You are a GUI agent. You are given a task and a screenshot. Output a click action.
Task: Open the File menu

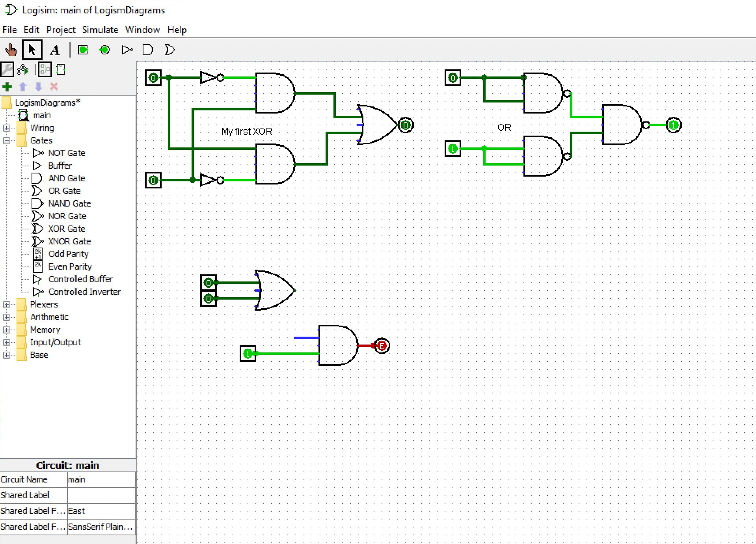click(9, 30)
